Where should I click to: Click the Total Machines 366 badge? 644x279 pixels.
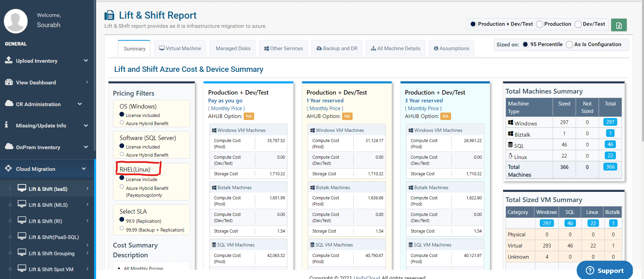coord(610,167)
